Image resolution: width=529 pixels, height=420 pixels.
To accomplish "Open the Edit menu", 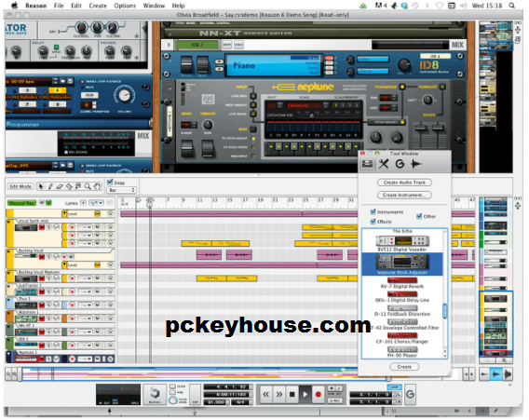I will click(76, 6).
